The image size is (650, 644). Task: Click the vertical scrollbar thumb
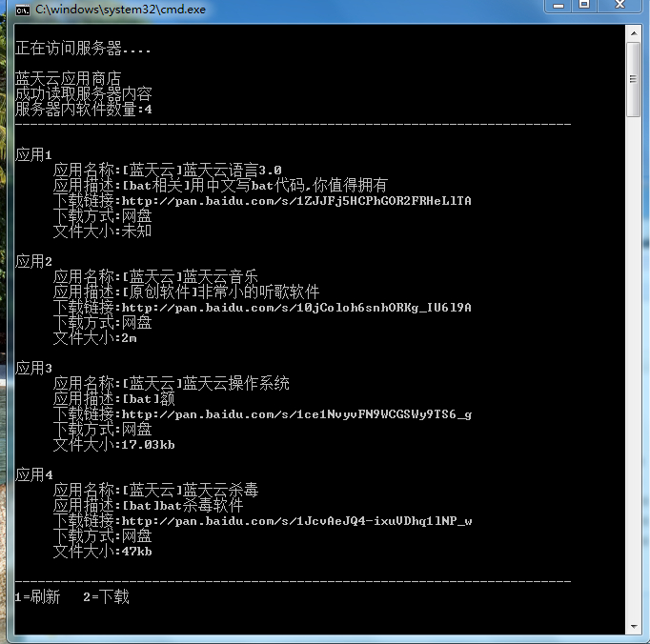pos(634,79)
